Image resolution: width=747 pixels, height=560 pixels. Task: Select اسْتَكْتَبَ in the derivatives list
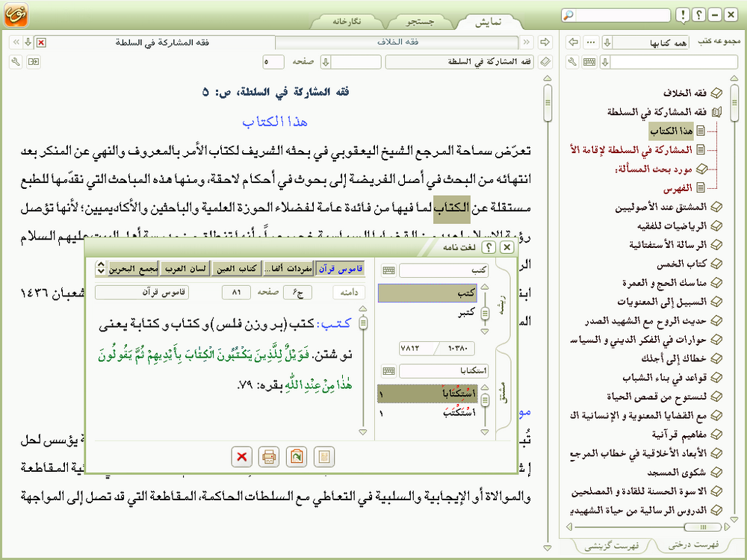428,413
